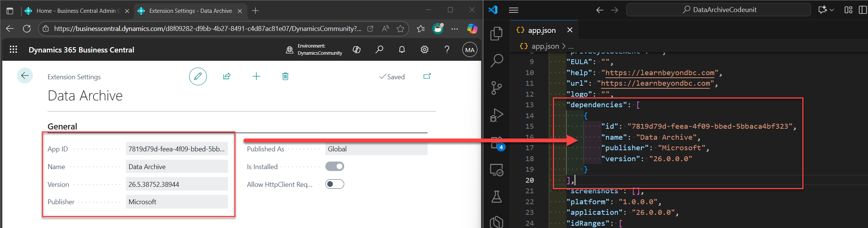This screenshot has width=868, height=228.
Task: Click the browser address bar URL
Action: pos(208,29)
